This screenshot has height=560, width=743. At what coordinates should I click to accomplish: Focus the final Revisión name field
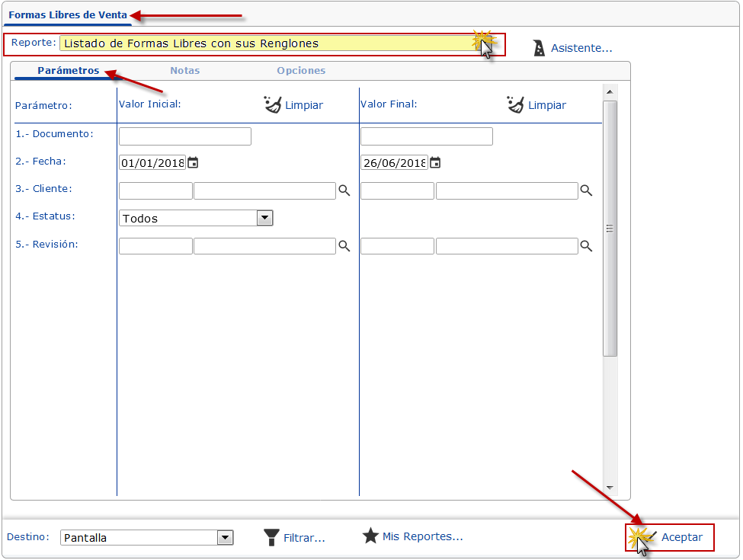click(507, 246)
